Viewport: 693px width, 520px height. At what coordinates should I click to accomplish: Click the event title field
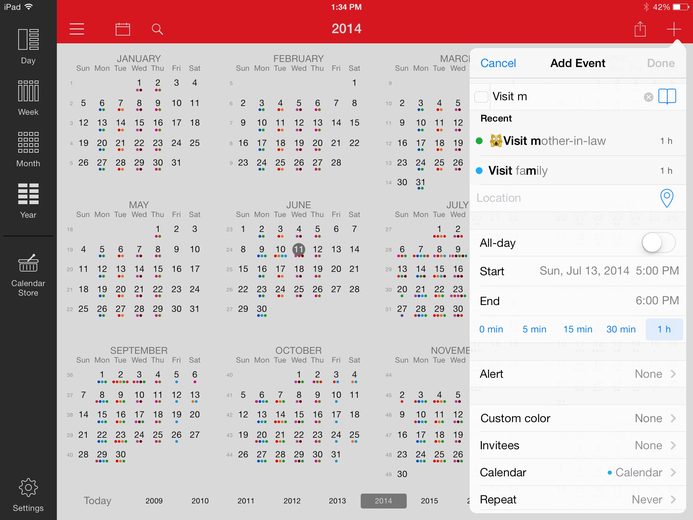566,96
